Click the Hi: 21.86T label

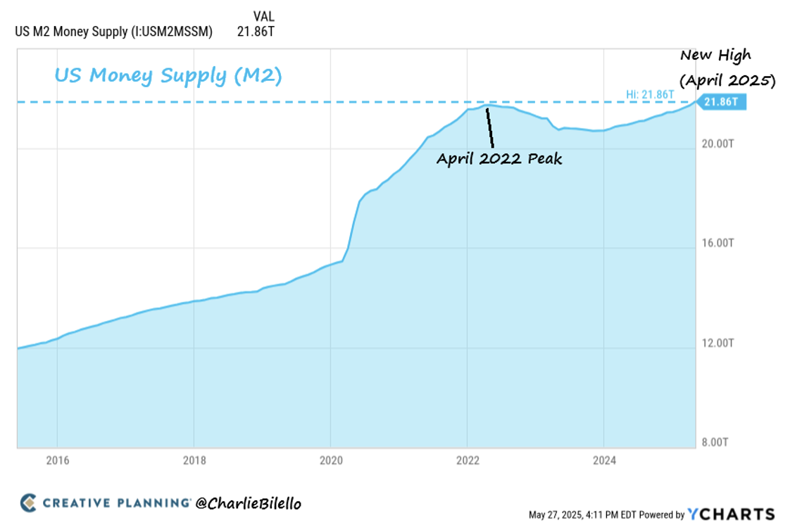point(650,94)
